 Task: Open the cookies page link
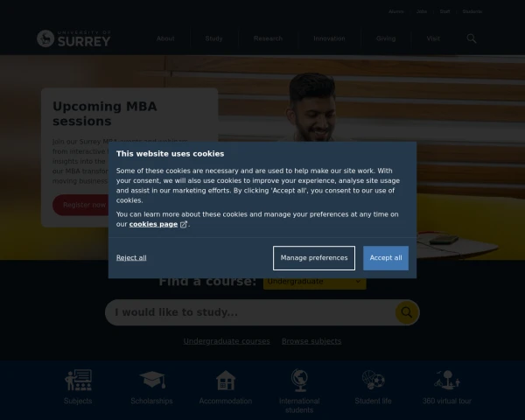[x=153, y=224]
